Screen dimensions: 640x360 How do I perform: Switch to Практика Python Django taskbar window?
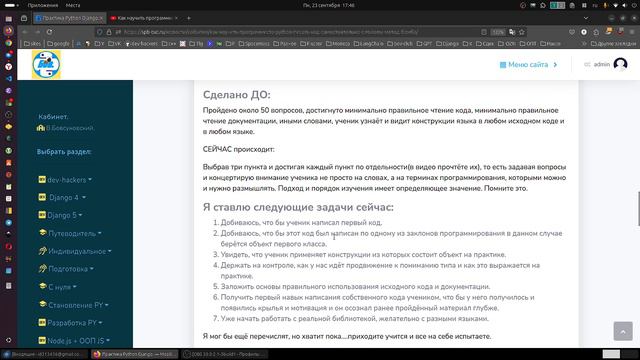point(135,354)
